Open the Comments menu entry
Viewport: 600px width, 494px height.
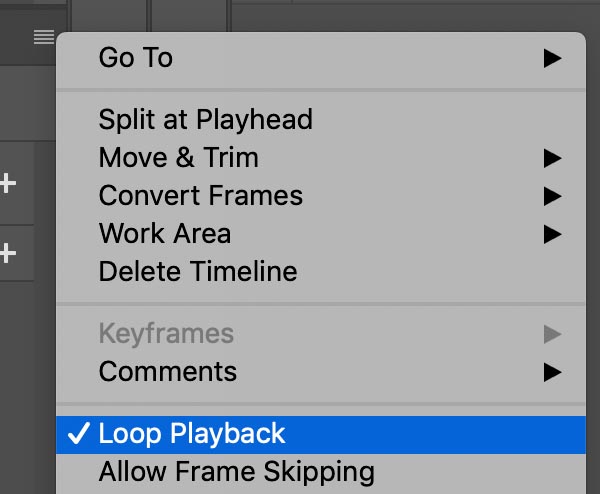click(321, 372)
